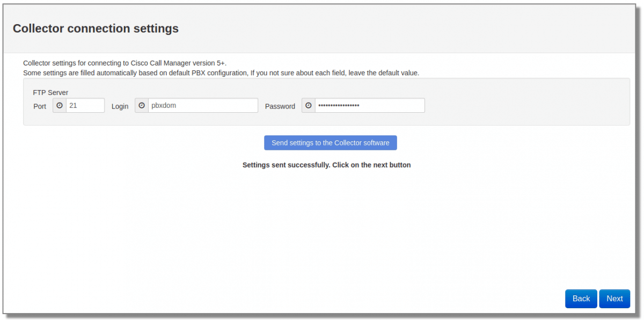Focus the Port field containing 21

pos(85,106)
